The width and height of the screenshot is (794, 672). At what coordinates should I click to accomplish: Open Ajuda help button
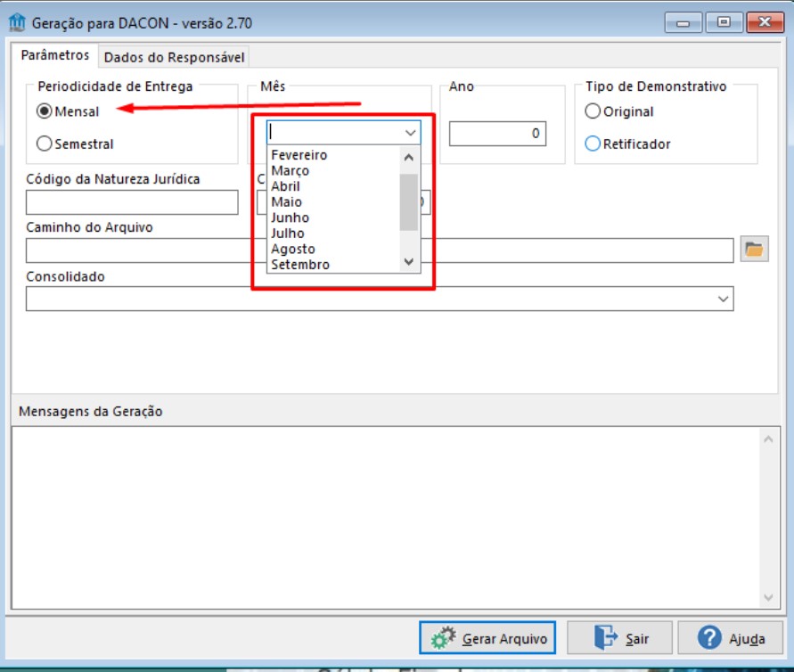tap(730, 638)
